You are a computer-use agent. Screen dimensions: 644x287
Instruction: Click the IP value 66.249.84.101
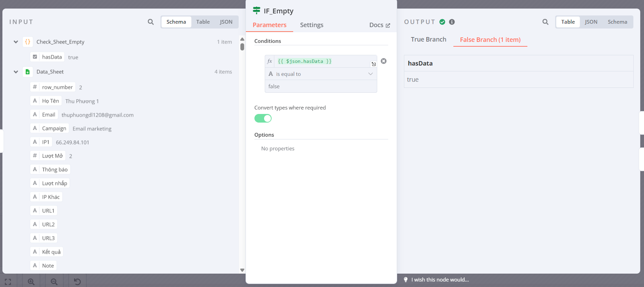[72, 142]
